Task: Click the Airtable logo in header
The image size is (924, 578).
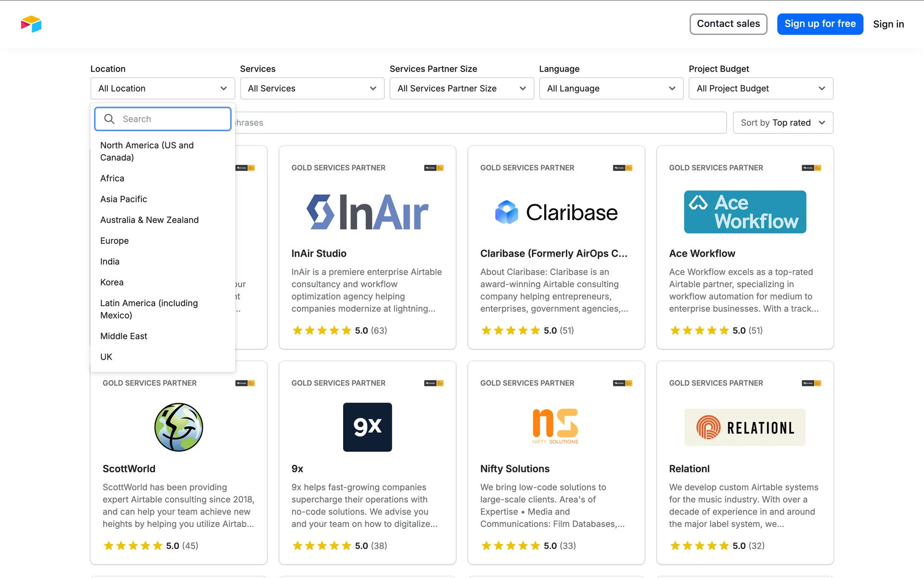Action: point(31,24)
